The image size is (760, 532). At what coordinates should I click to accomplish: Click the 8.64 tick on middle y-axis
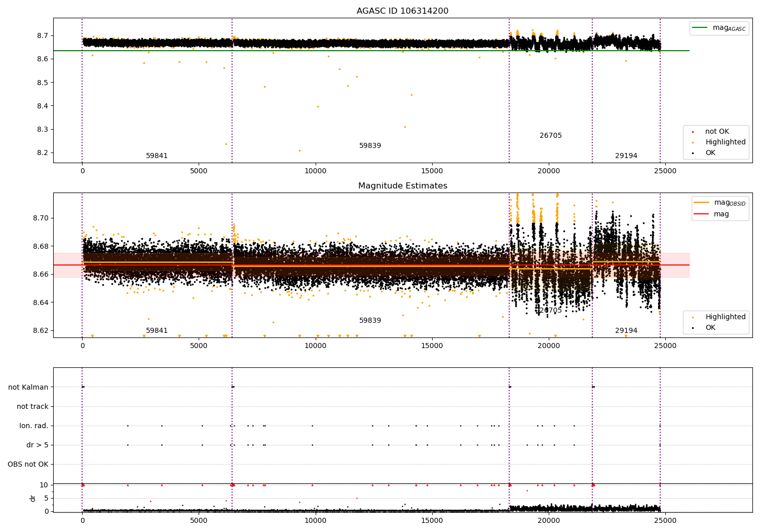tap(41, 302)
